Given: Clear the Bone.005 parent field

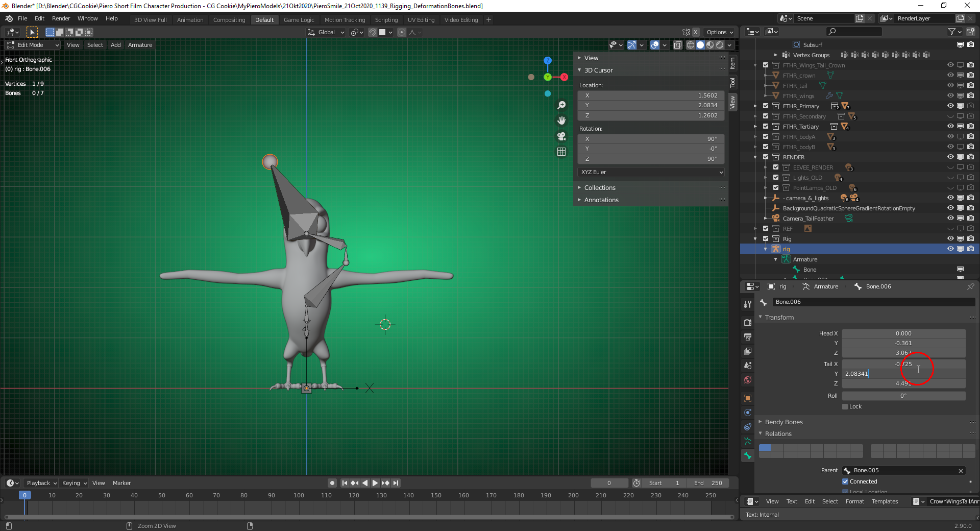Looking at the screenshot, I should (x=961, y=471).
